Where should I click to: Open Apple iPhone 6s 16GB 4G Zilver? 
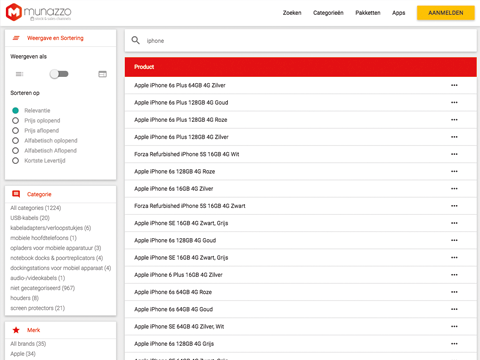coord(173,189)
